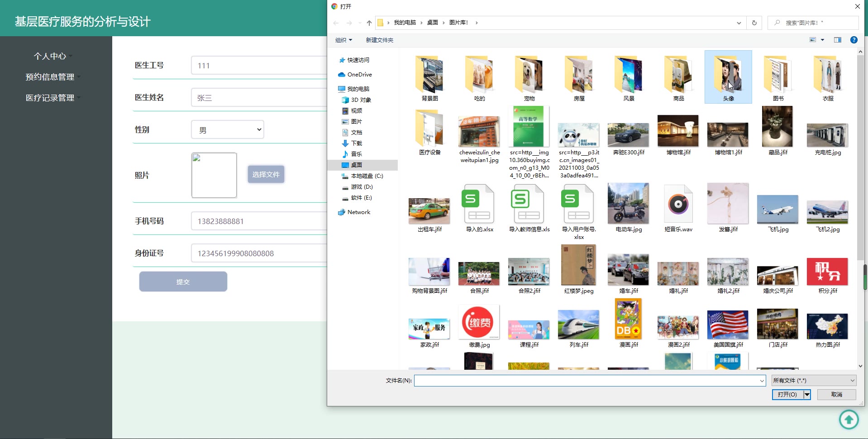Open the 头像 folder

[x=728, y=77]
